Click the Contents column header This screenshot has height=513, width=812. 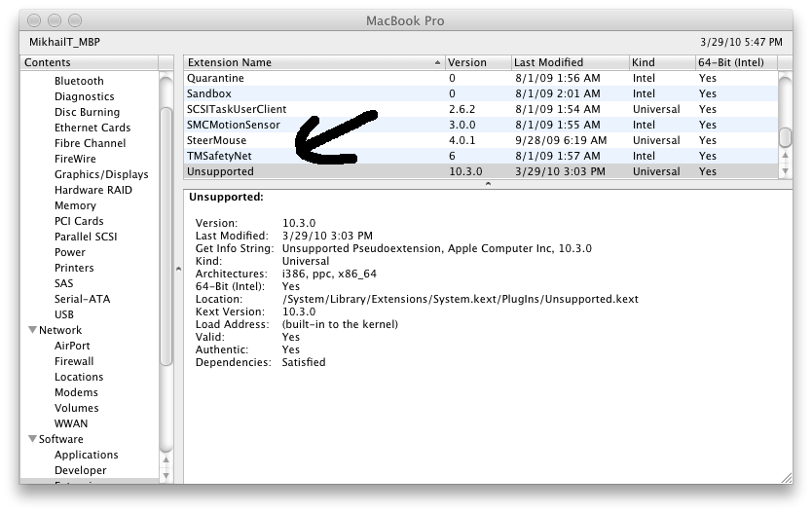pyautogui.click(x=89, y=62)
